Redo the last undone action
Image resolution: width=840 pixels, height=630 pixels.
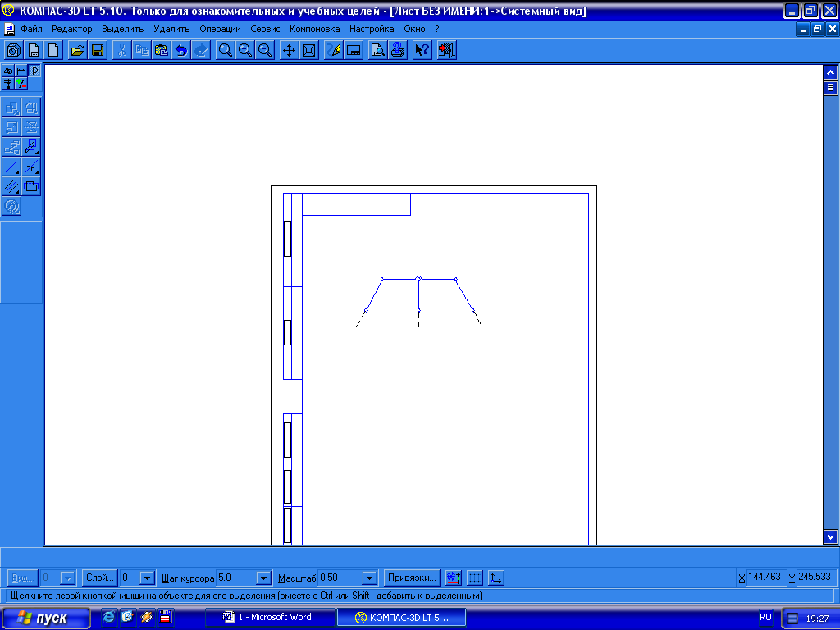pyautogui.click(x=201, y=50)
